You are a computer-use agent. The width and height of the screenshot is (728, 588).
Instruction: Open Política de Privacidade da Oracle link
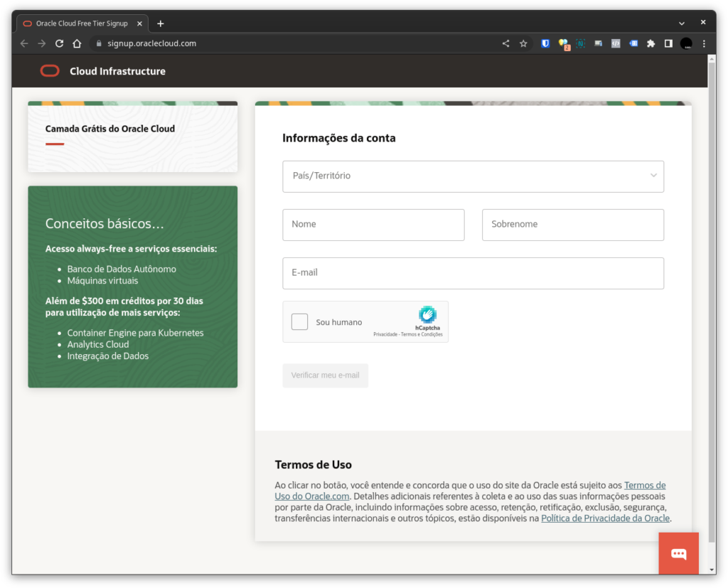click(605, 518)
